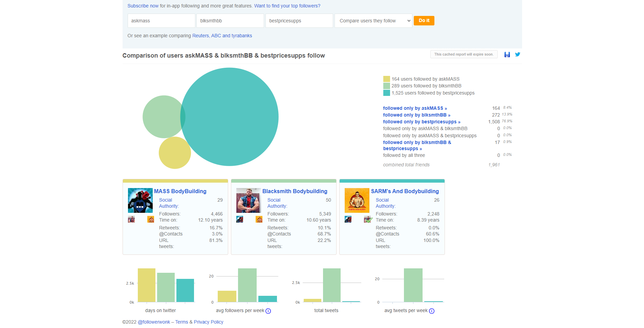Click yellow askMASS legend swatch
This screenshot has height=328, width=644.
[386, 79]
